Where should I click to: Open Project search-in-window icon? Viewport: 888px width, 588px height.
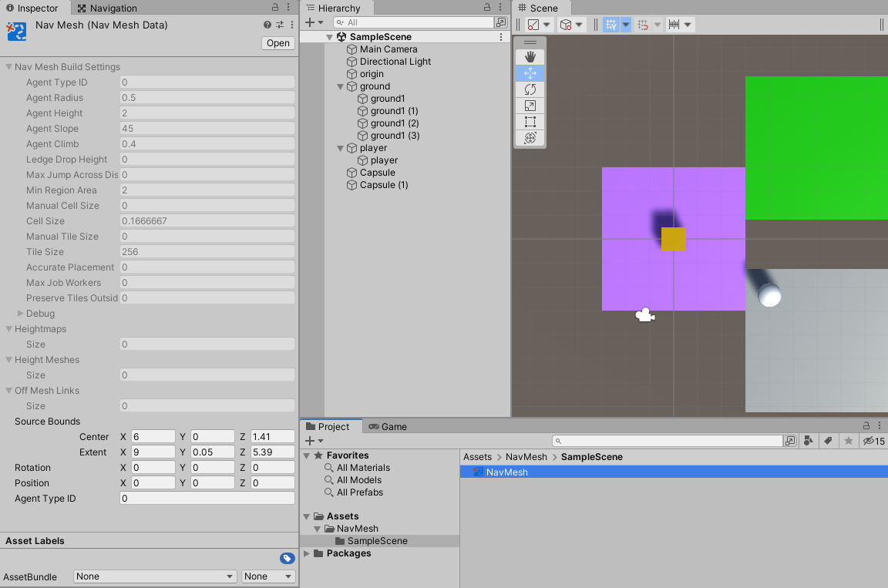(790, 441)
